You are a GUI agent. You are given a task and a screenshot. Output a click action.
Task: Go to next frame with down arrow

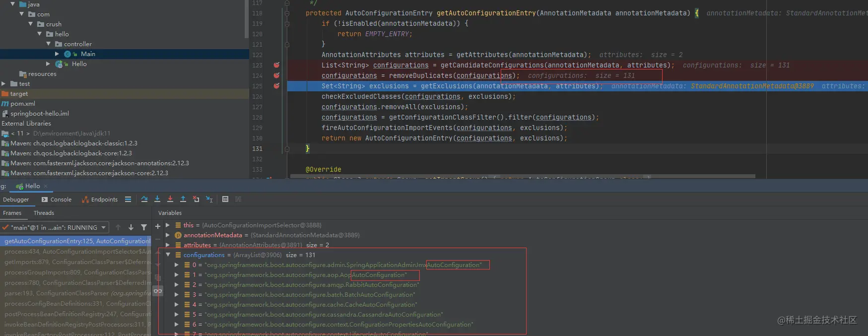click(131, 227)
